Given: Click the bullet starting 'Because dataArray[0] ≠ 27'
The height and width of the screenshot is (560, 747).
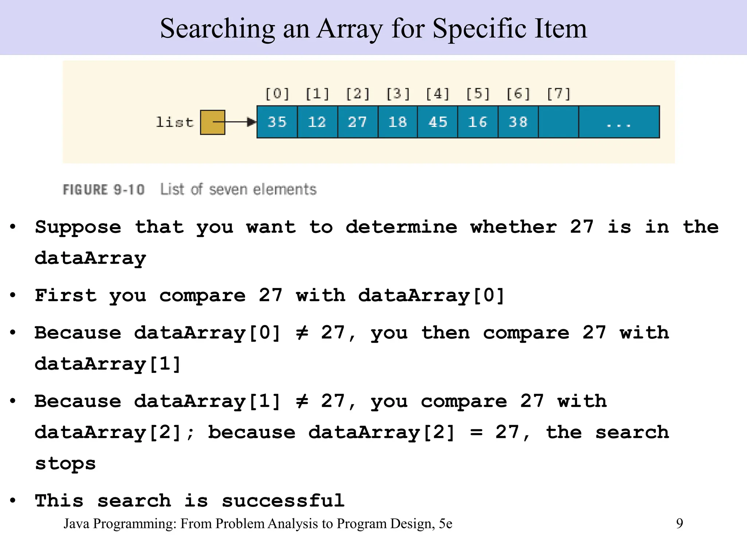Looking at the screenshot, I should click(352, 348).
